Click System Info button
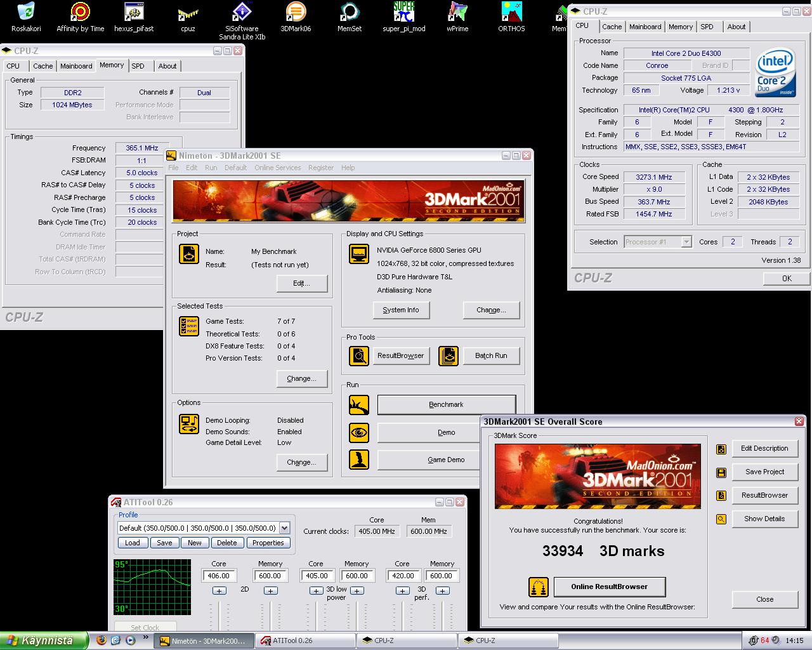 401,310
